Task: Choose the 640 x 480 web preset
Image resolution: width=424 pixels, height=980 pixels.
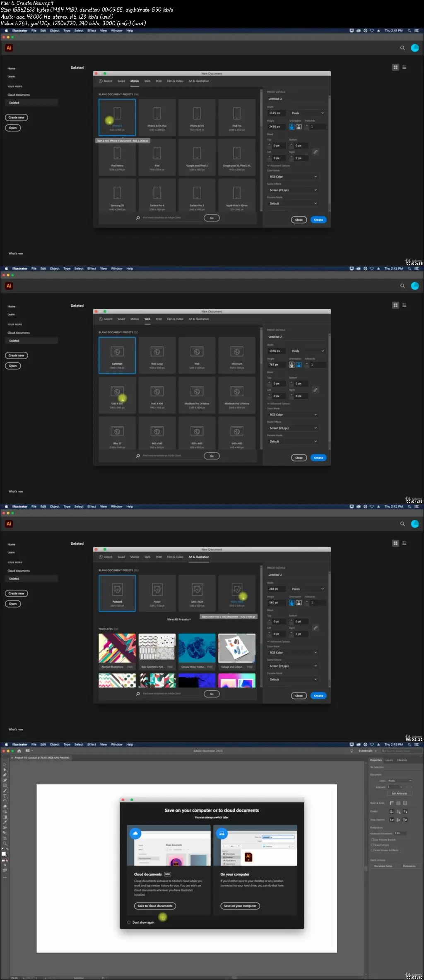Action: (x=237, y=433)
